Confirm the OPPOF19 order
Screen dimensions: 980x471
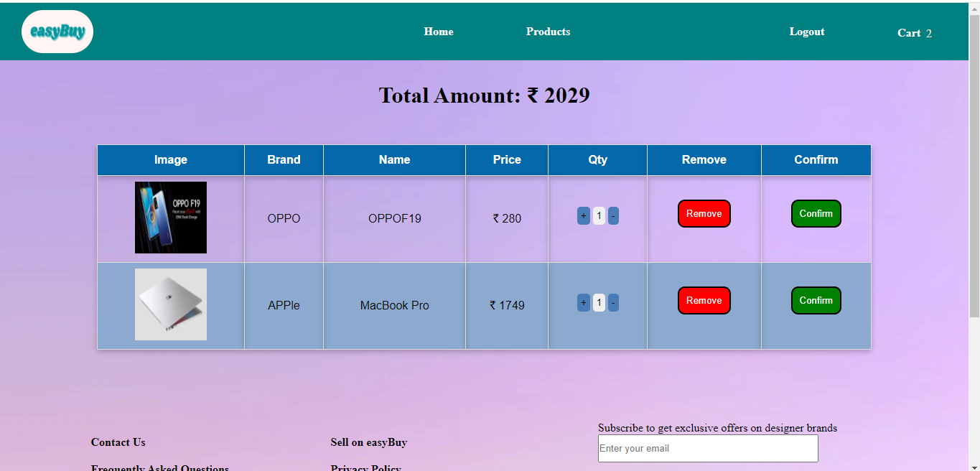click(x=816, y=213)
